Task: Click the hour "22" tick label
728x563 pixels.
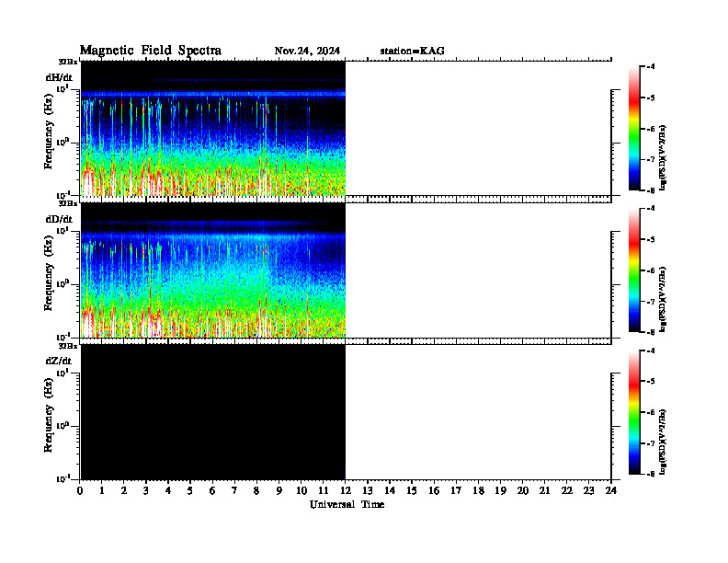Action: tap(567, 490)
